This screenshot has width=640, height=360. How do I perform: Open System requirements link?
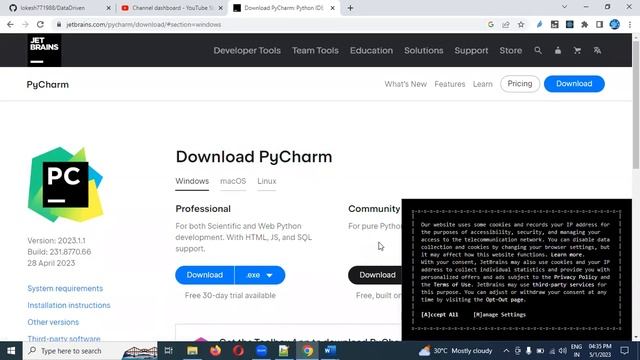pos(65,289)
